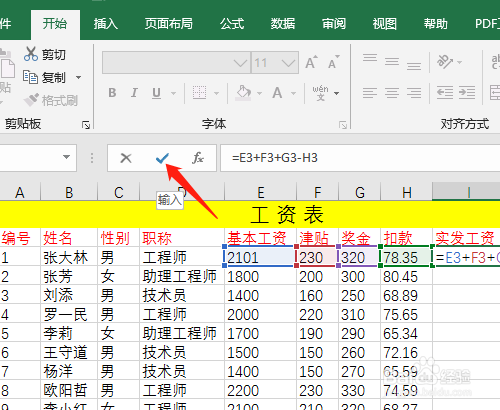Open the Font Color dropdown arrow
This screenshot has width=500, height=410.
pos(293,93)
